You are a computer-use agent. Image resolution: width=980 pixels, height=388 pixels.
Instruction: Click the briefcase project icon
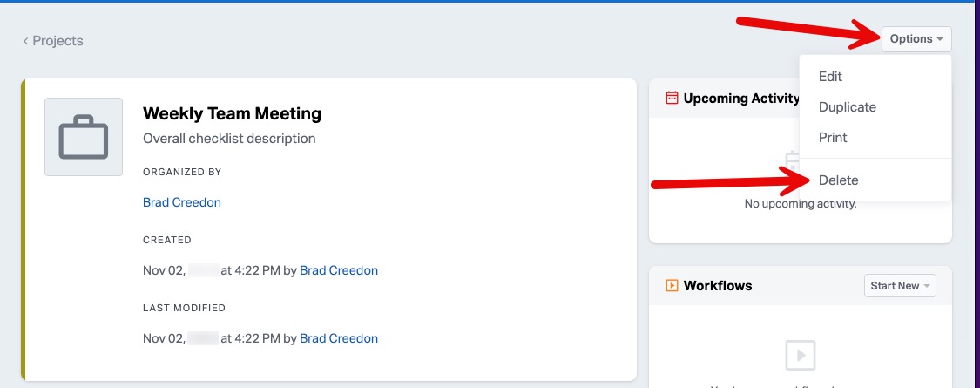coord(84,137)
